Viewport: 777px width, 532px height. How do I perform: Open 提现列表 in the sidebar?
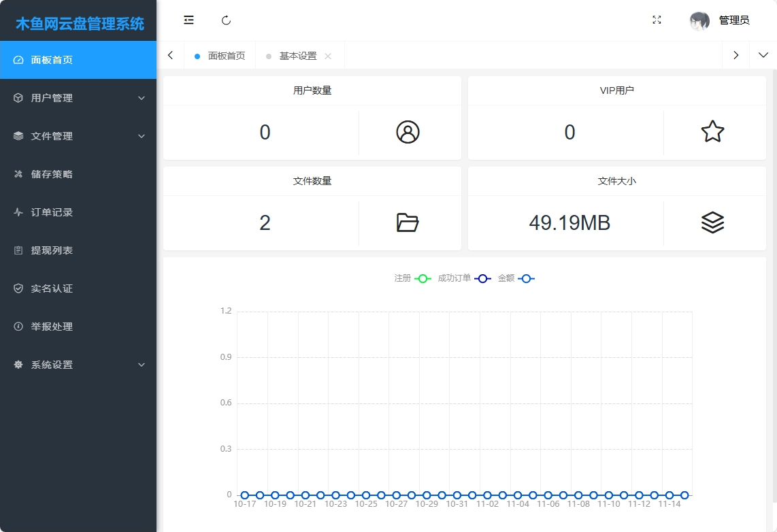coord(78,250)
